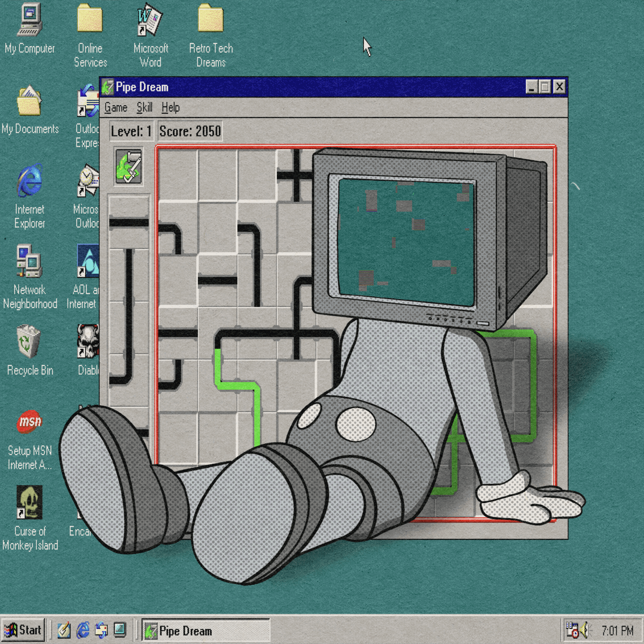
Task: Click the Pipe Dream window title bar
Action: click(333, 87)
